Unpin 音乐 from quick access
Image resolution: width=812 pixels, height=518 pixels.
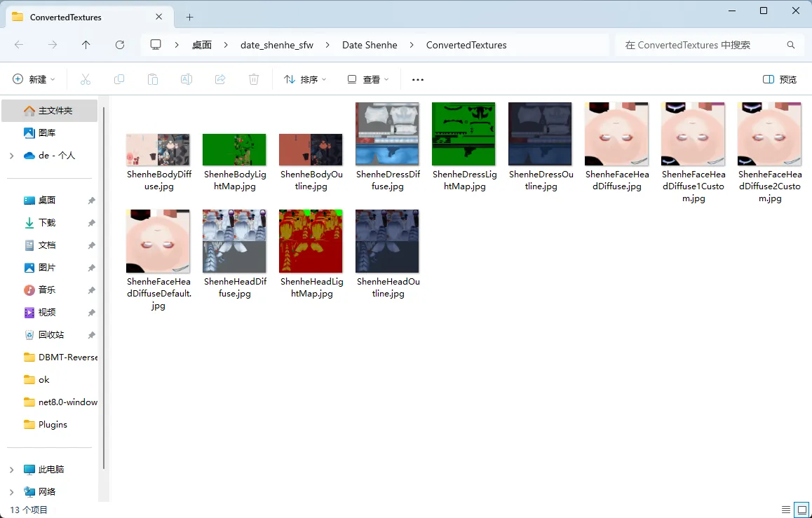click(x=92, y=290)
